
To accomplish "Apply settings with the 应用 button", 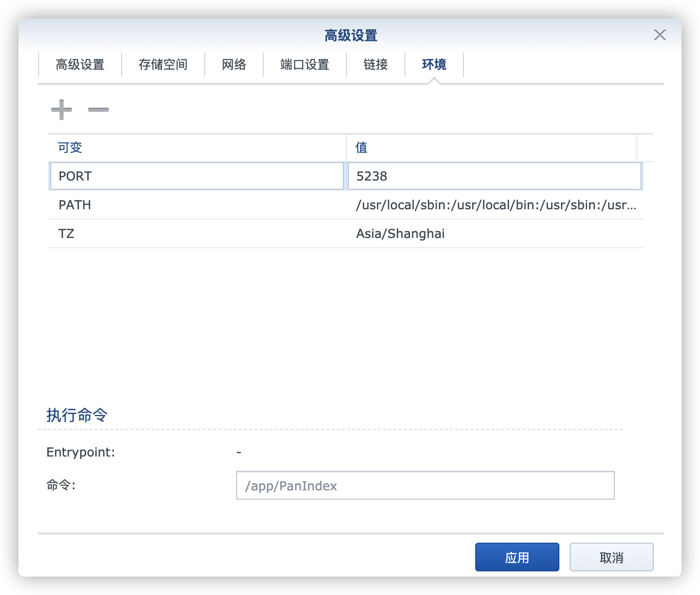I will pos(517,557).
